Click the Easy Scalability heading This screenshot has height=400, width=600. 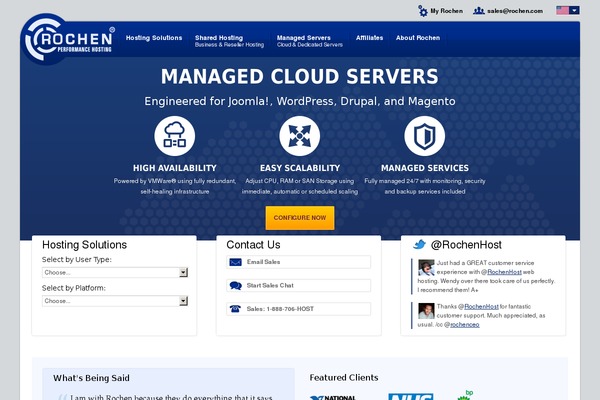[x=300, y=168]
